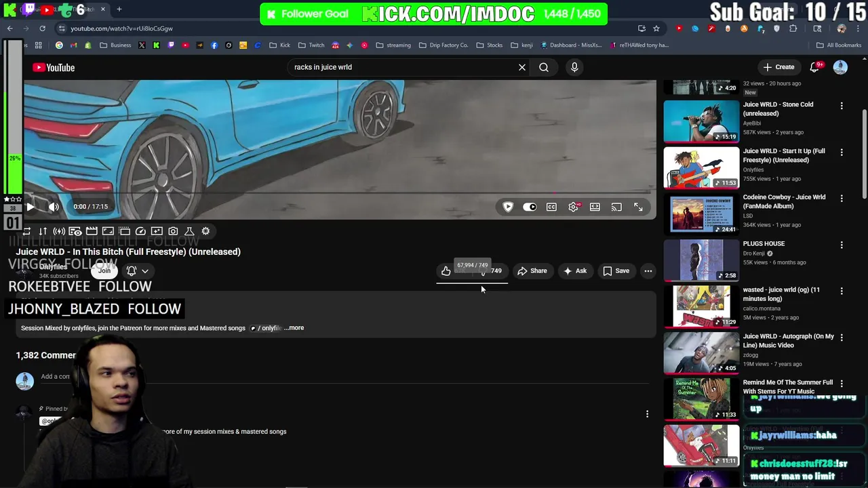Open the streaming bookmarks folder
The width and height of the screenshot is (868, 488).
tap(393, 45)
